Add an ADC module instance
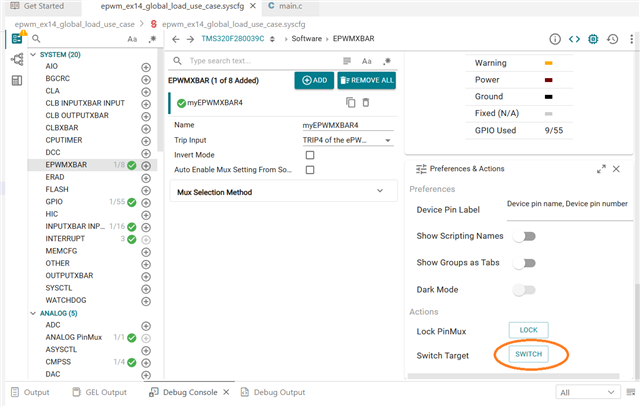640x407 pixels. pyautogui.click(x=146, y=326)
